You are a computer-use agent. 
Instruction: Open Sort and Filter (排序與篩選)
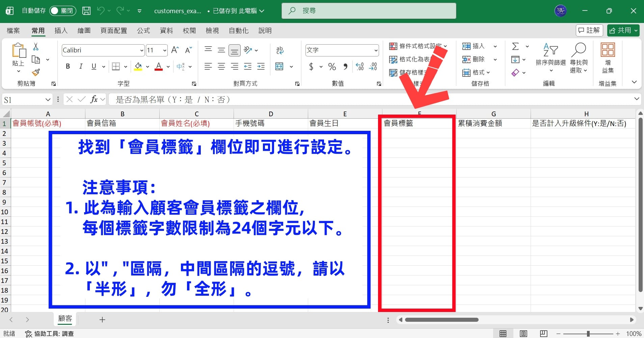pos(551,57)
